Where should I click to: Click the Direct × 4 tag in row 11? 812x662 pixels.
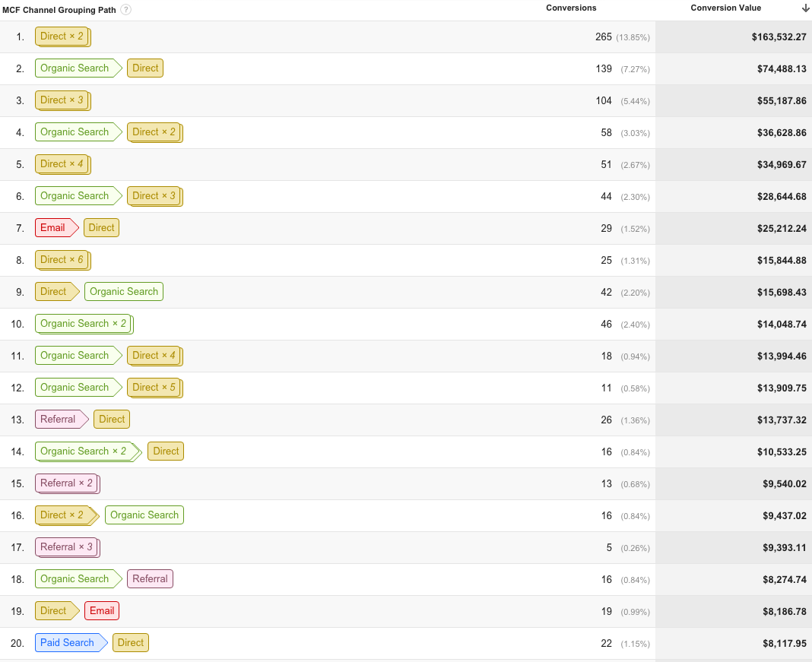155,356
